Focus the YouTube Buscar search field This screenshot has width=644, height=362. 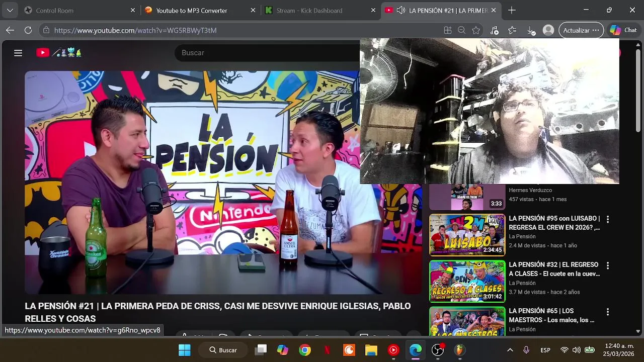[267, 53]
